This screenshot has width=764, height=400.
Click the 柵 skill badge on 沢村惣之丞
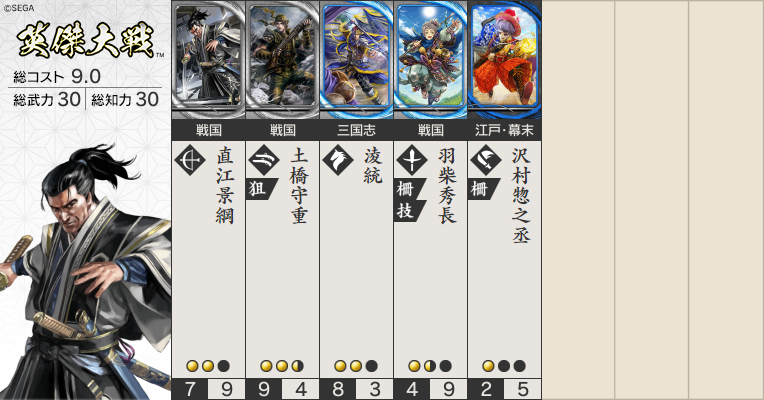(x=483, y=189)
